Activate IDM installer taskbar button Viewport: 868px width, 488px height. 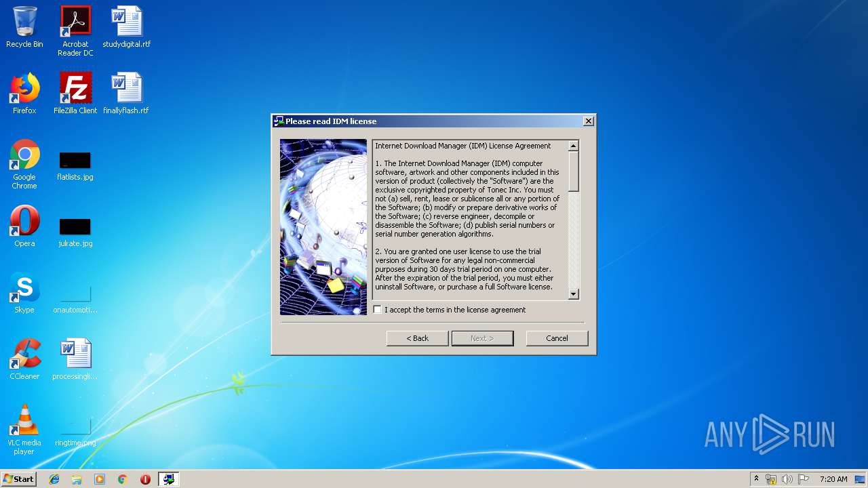(x=168, y=479)
